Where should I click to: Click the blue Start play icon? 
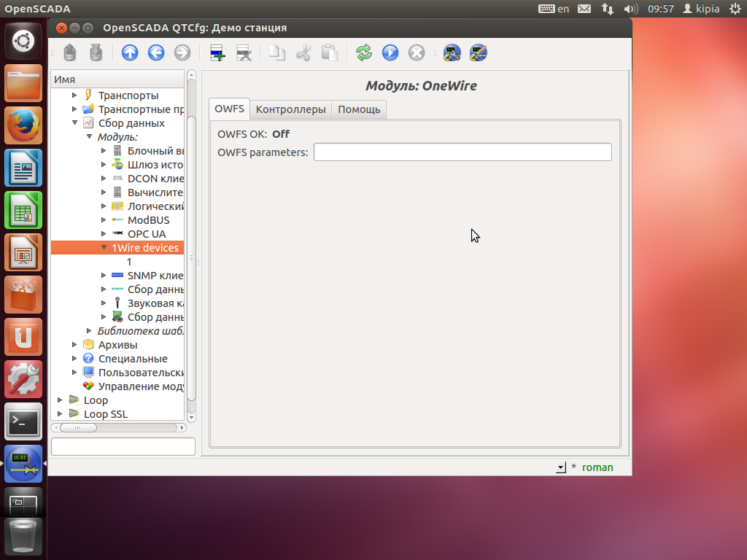[x=390, y=52]
